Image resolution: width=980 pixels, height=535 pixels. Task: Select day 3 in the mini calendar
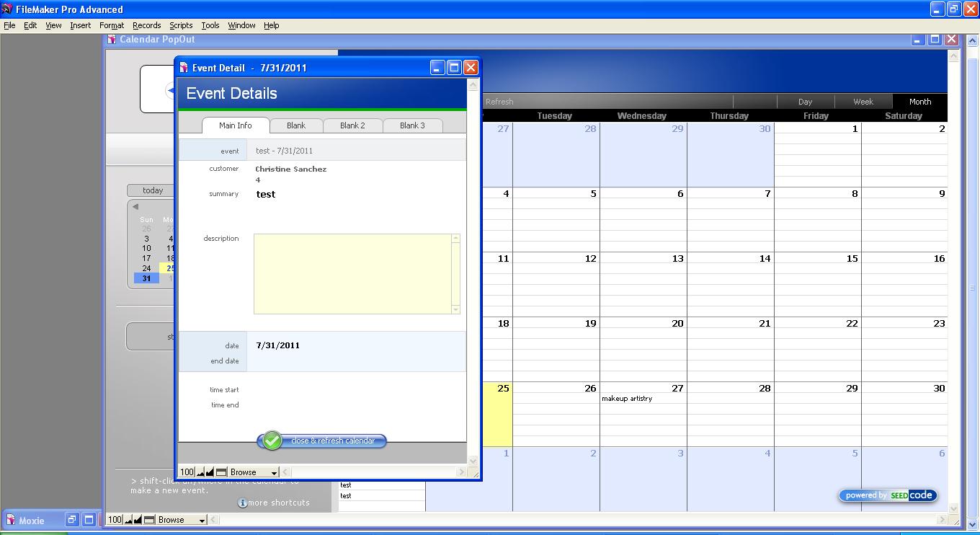[146, 239]
